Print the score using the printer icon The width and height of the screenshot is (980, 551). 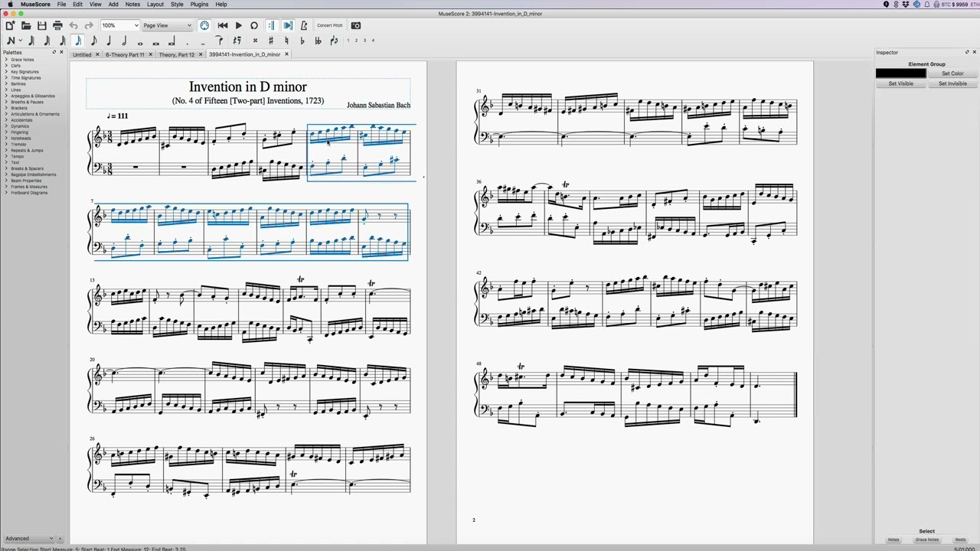point(57,25)
